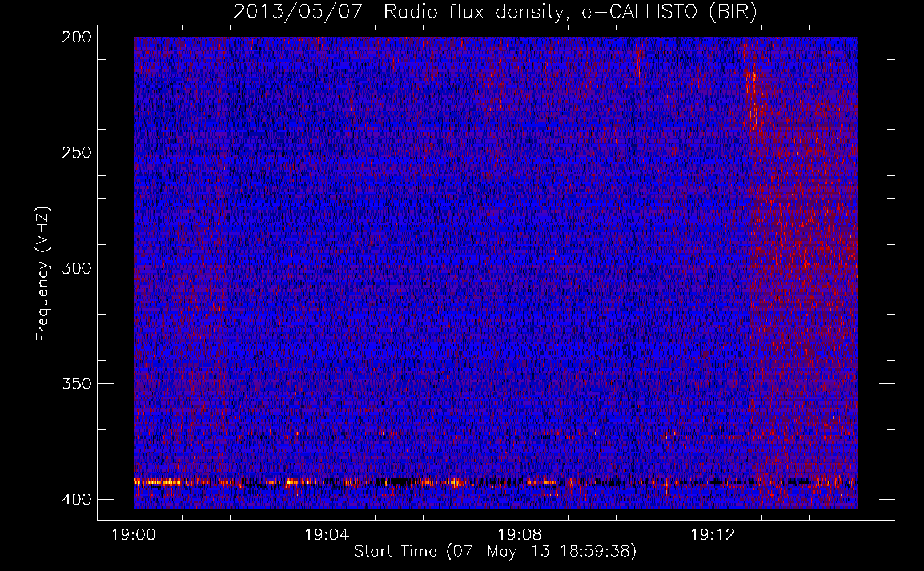Image resolution: width=924 pixels, height=571 pixels.
Task: Click the plot title with the date 2013/05/07
Action: 495,12
